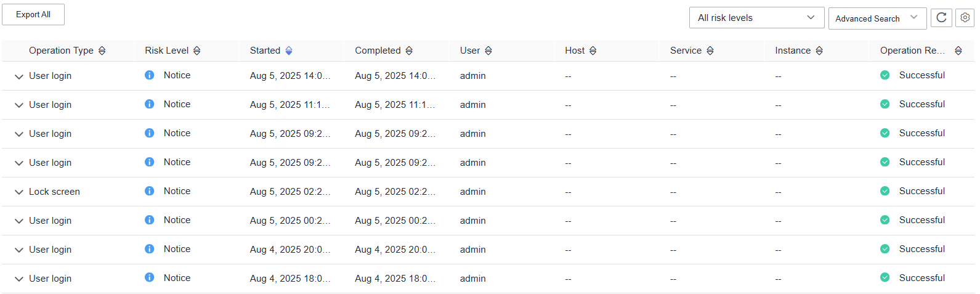Screen dimensions: 980x294
Task: Expand the Lock screen row details
Action: tap(19, 192)
